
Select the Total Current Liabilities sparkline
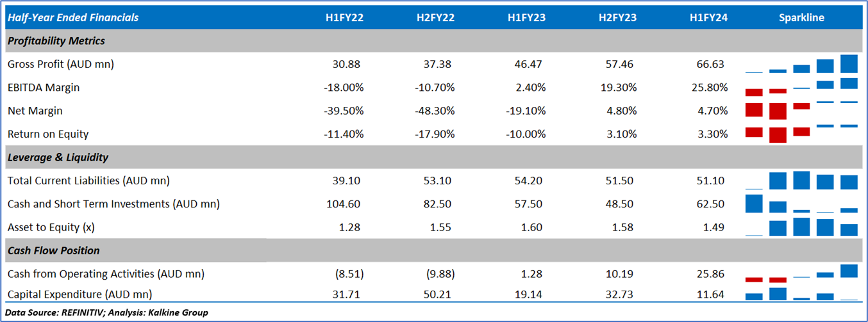click(801, 181)
